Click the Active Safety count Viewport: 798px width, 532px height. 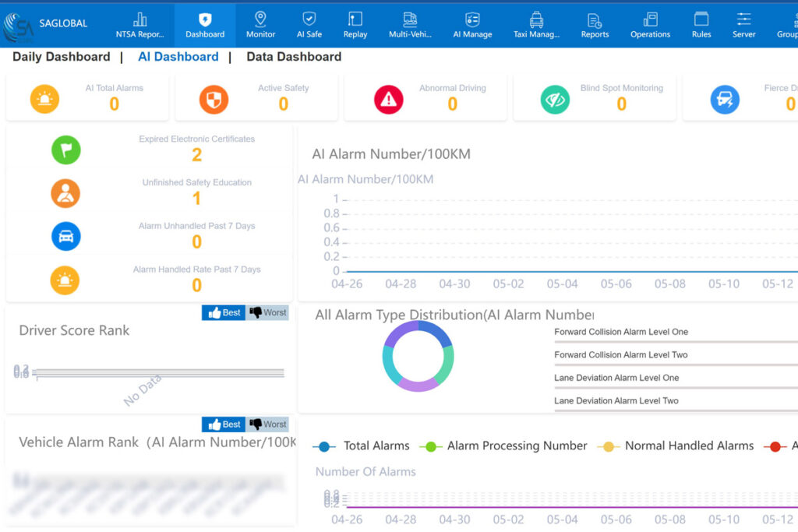tap(284, 104)
